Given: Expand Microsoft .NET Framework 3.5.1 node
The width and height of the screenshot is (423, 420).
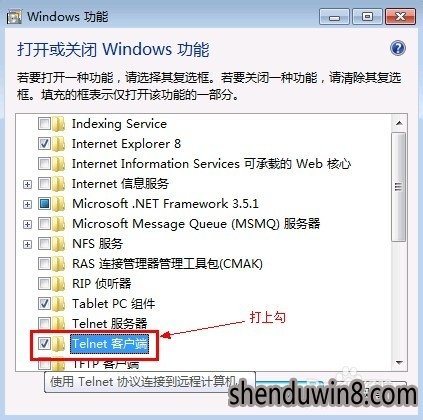Looking at the screenshot, I should tap(27, 204).
